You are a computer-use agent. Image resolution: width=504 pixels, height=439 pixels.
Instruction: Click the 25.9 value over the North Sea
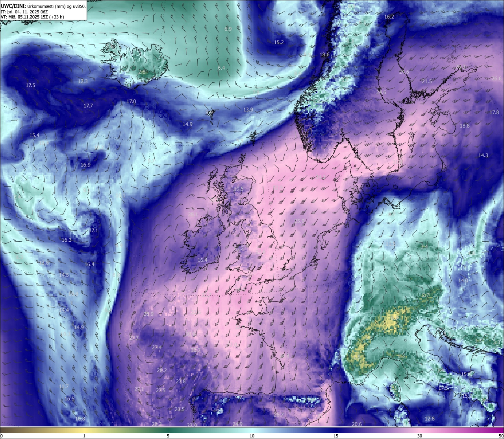300,221
